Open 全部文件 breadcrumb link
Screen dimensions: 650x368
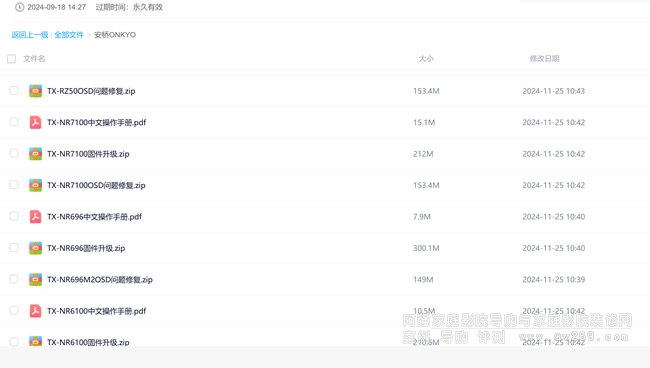[x=69, y=35]
